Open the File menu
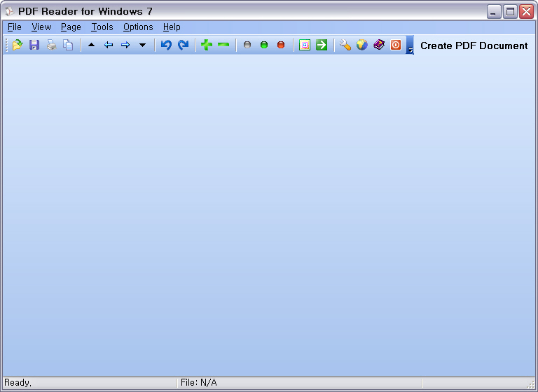This screenshot has height=392, width=538. pos(15,27)
